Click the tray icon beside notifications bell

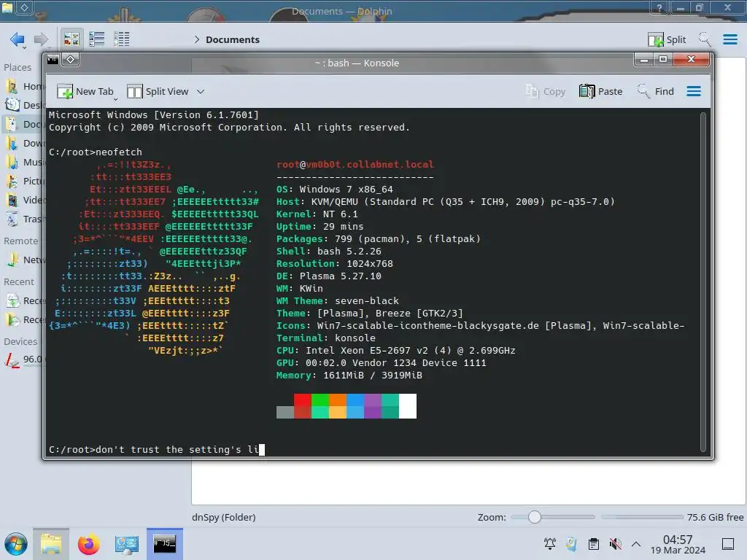click(572, 544)
